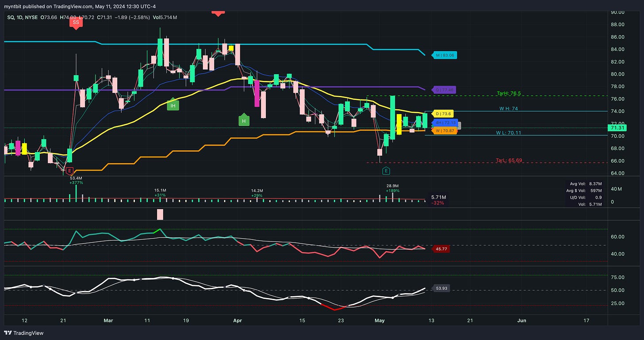The height and width of the screenshot is (340, 644).
Task: Click the 64.00 price axis label
Action: 617,173
